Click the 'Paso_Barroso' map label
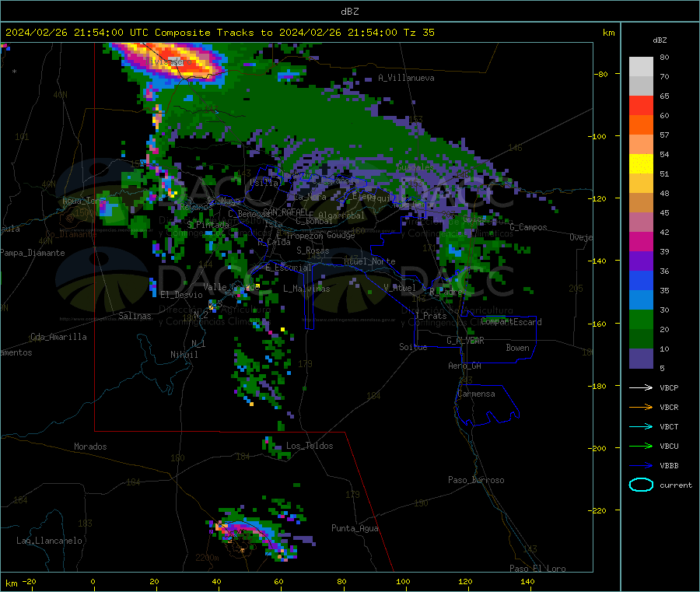The image size is (700, 592). click(x=476, y=480)
